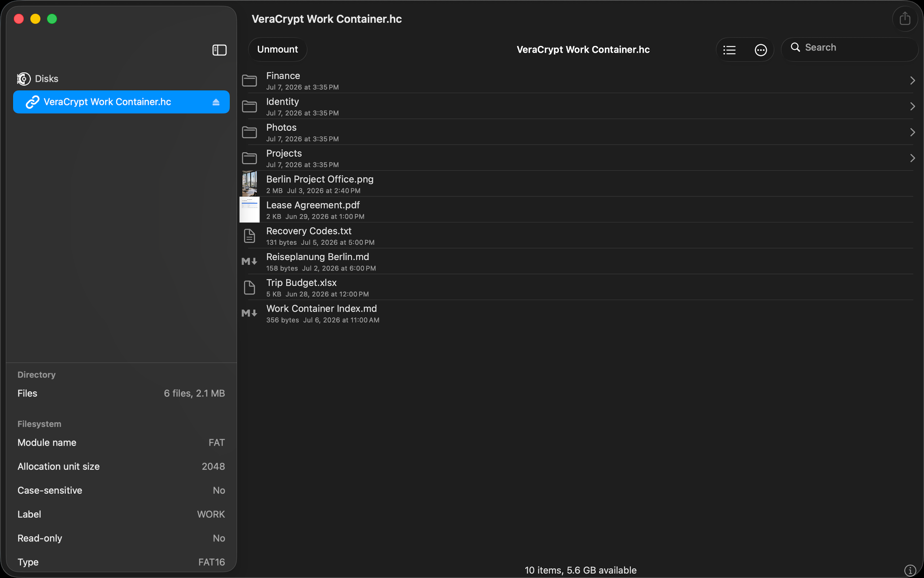Click the Trip Budget.xlsx file icon

(x=249, y=288)
